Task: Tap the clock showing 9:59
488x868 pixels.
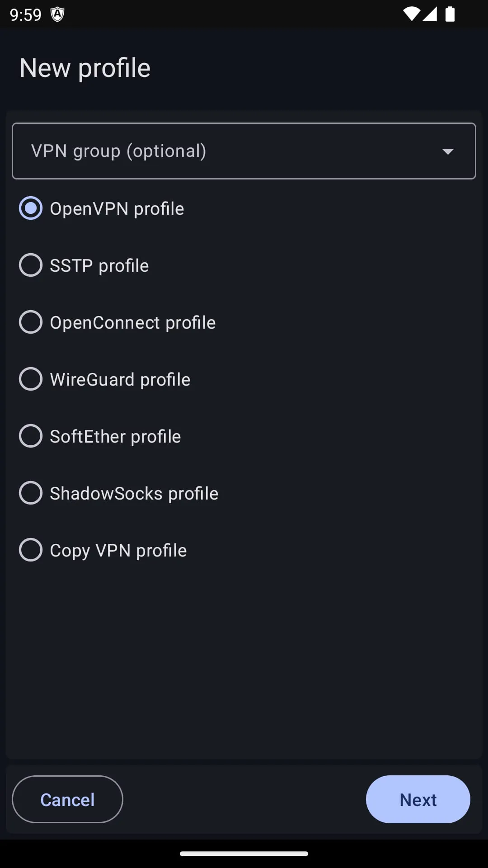Action: pos(26,14)
